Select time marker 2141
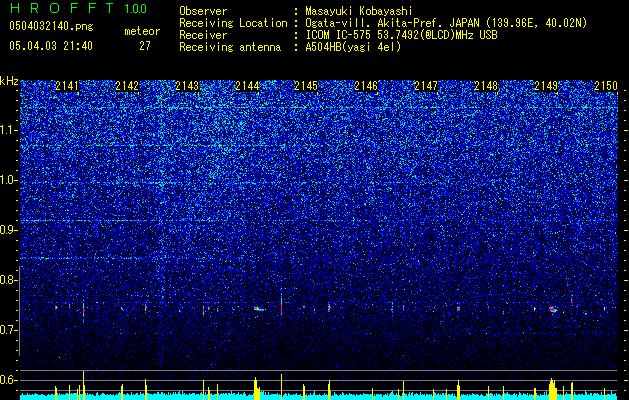The image size is (629, 400). point(67,86)
